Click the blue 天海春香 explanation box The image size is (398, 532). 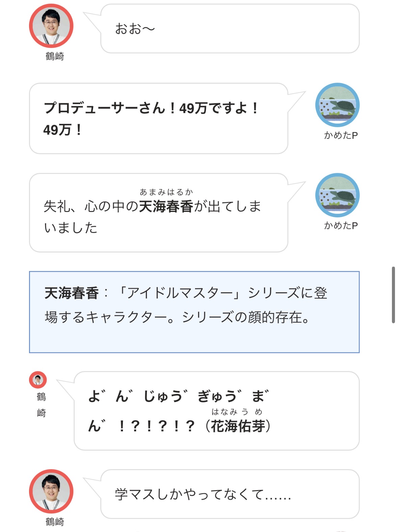194,312
